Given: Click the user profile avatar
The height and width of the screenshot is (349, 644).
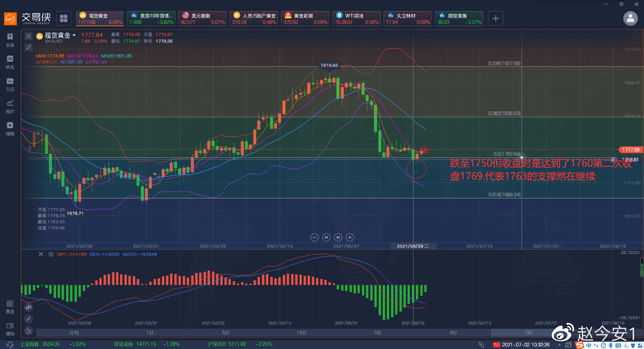Looking at the screenshot, I should coord(630,18).
